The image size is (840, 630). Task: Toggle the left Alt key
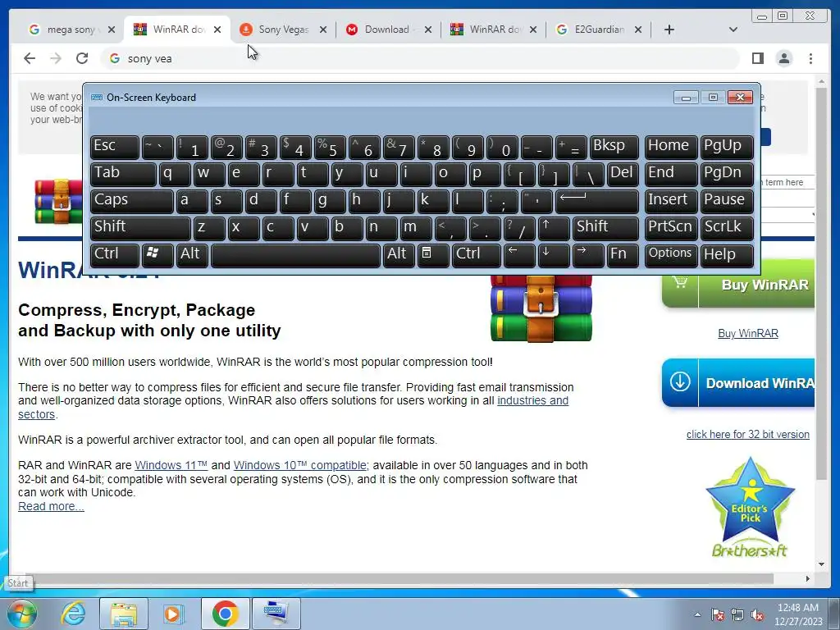(x=192, y=256)
